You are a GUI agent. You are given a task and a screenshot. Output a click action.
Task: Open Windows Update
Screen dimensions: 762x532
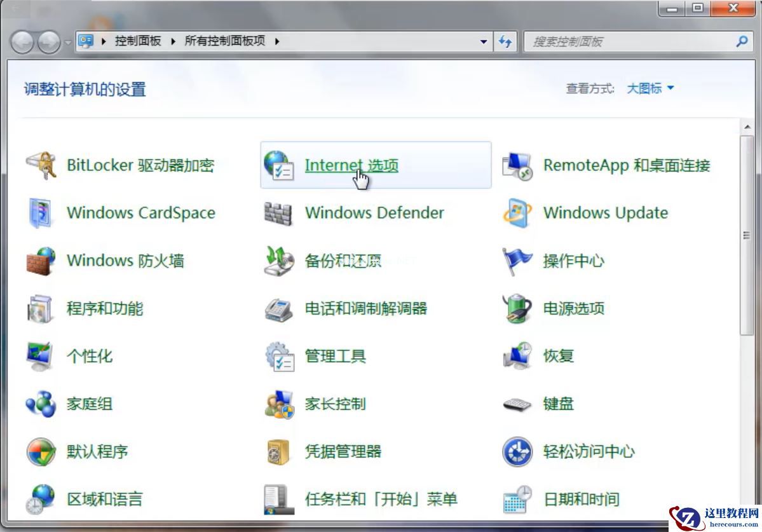605,213
